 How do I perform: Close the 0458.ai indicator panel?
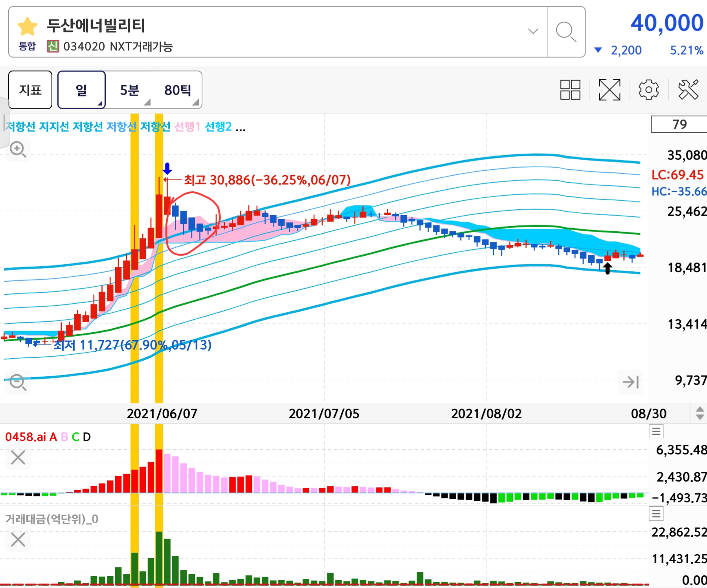click(18, 458)
